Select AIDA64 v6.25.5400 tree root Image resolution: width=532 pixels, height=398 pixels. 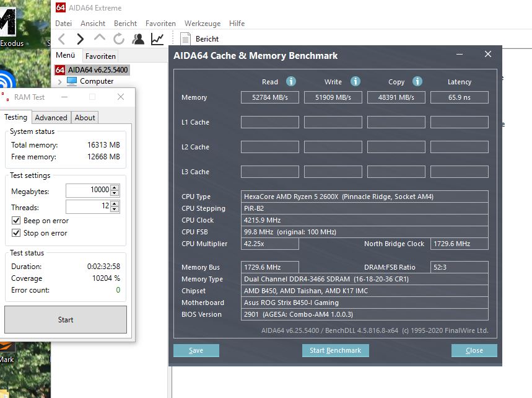(x=98, y=70)
